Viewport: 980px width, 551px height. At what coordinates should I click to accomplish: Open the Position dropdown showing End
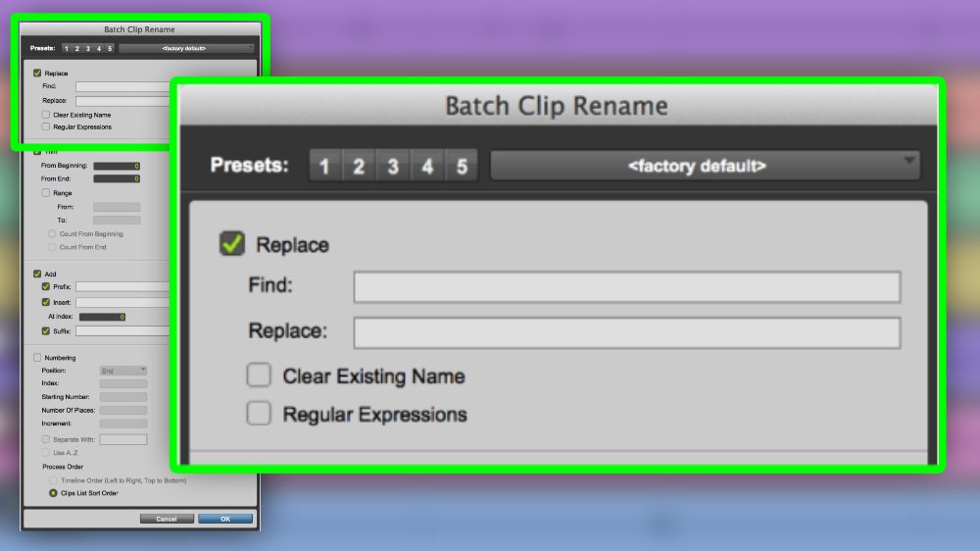click(x=123, y=371)
